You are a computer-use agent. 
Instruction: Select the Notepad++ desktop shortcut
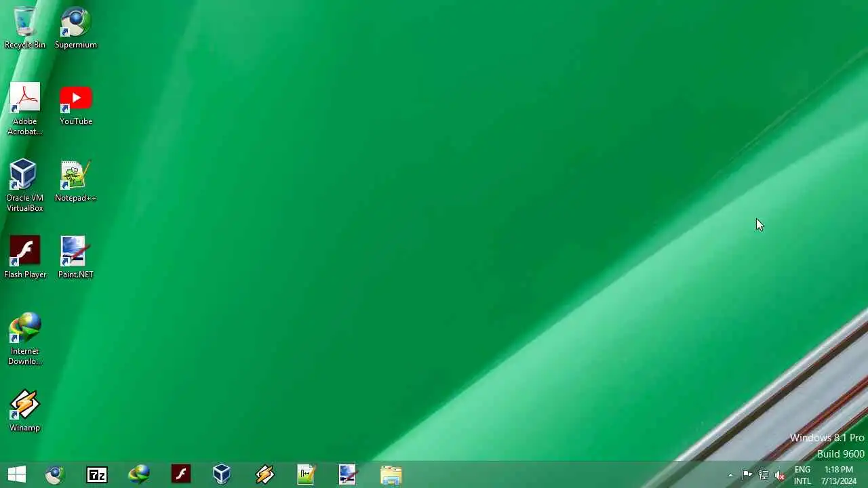[76, 181]
